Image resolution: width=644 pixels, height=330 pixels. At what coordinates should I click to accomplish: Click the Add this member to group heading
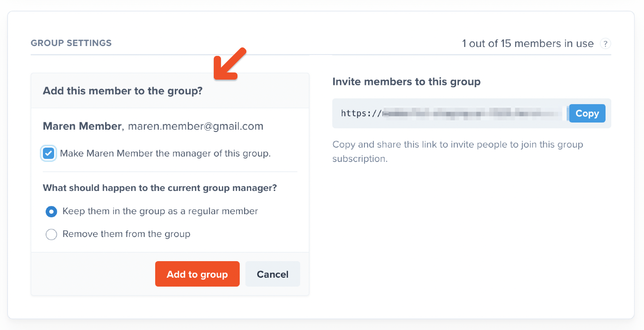(x=123, y=91)
